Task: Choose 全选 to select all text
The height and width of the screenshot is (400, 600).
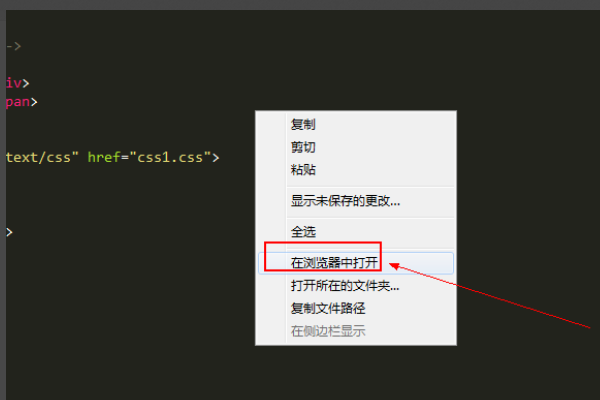Action: pyautogui.click(x=356, y=232)
